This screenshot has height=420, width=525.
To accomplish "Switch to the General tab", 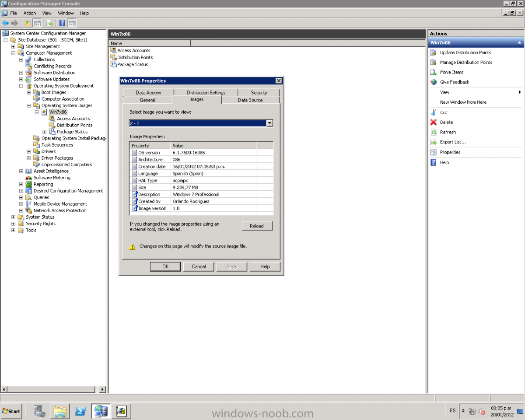I will [147, 100].
